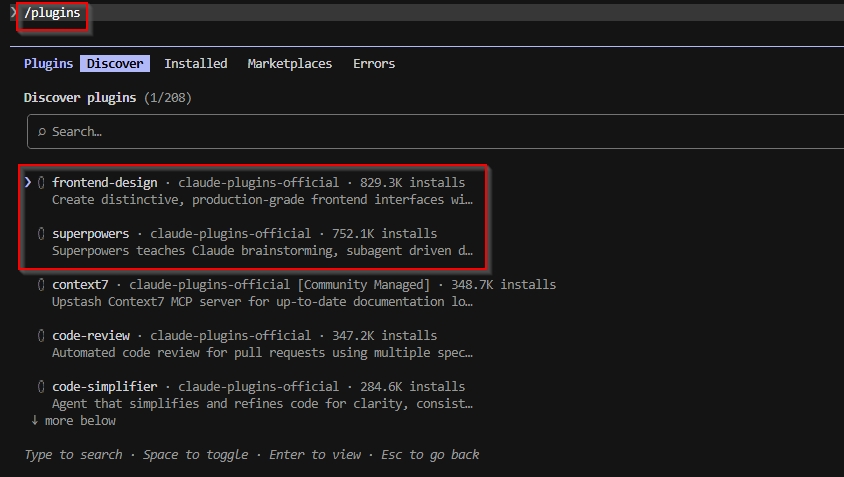
Task: Click the Plugins heading label
Action: (48, 64)
